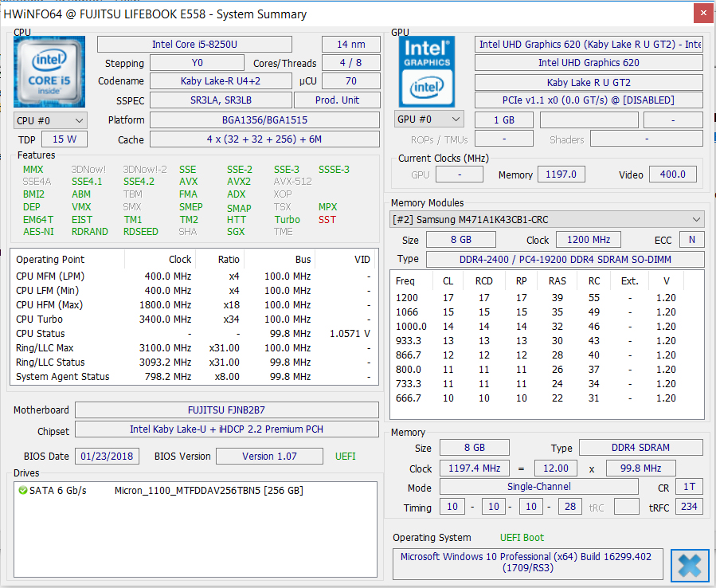
Task: Select the CPU HFM (Max) row
Action: (194, 304)
